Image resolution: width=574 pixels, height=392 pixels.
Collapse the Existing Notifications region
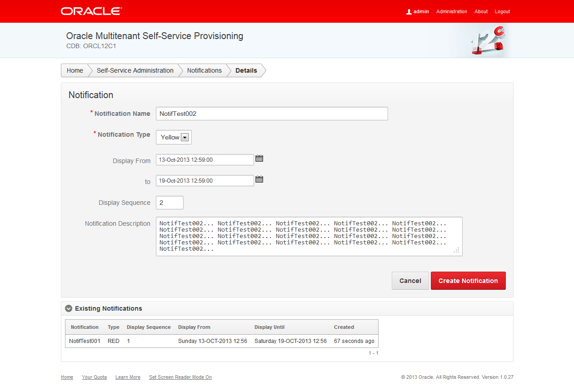[x=69, y=308]
